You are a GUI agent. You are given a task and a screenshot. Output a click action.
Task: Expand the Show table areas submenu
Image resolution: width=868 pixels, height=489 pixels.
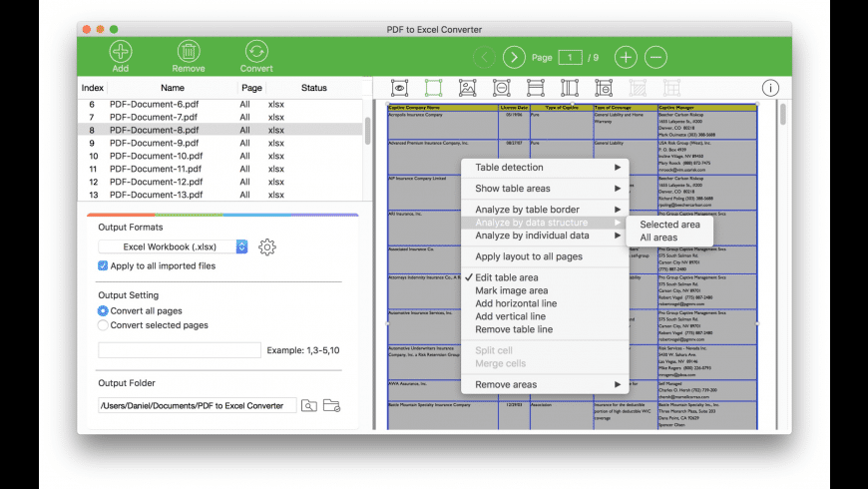click(x=545, y=189)
